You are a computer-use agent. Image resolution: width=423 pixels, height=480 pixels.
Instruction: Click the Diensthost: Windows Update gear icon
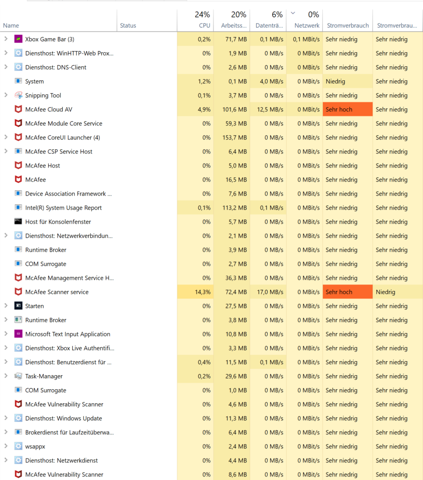coord(18,418)
